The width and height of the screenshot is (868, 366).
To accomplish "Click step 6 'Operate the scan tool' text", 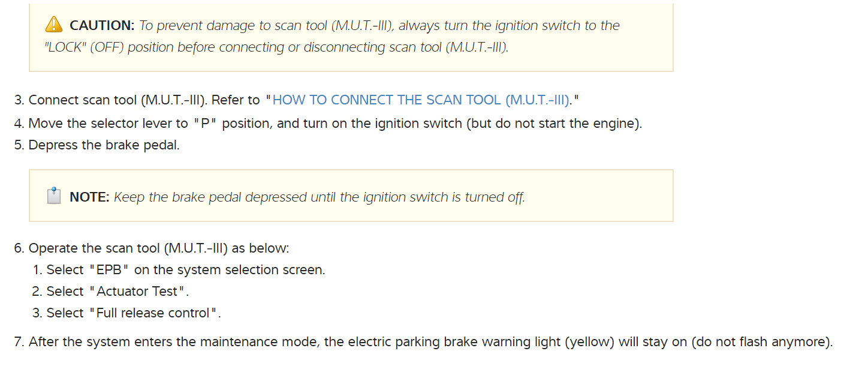I will tap(158, 248).
